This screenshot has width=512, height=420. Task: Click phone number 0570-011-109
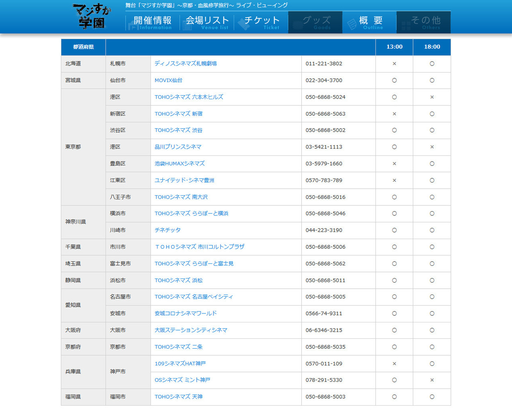click(x=324, y=363)
